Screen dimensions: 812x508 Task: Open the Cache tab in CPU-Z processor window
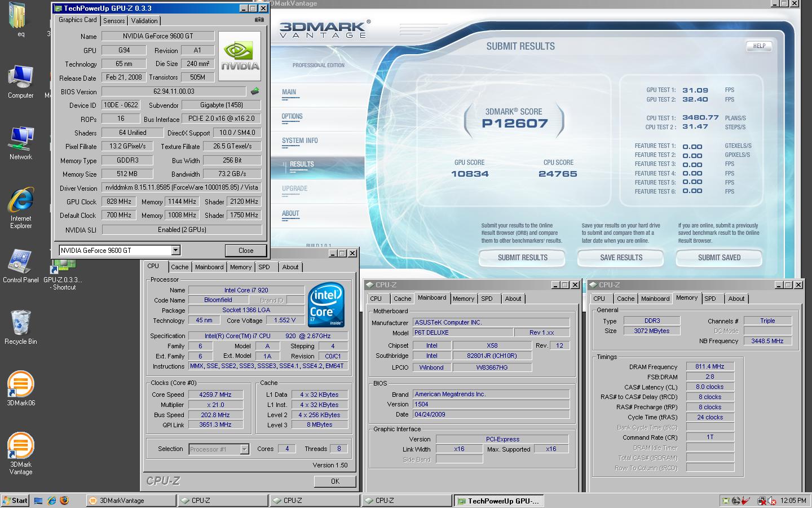[x=179, y=267]
